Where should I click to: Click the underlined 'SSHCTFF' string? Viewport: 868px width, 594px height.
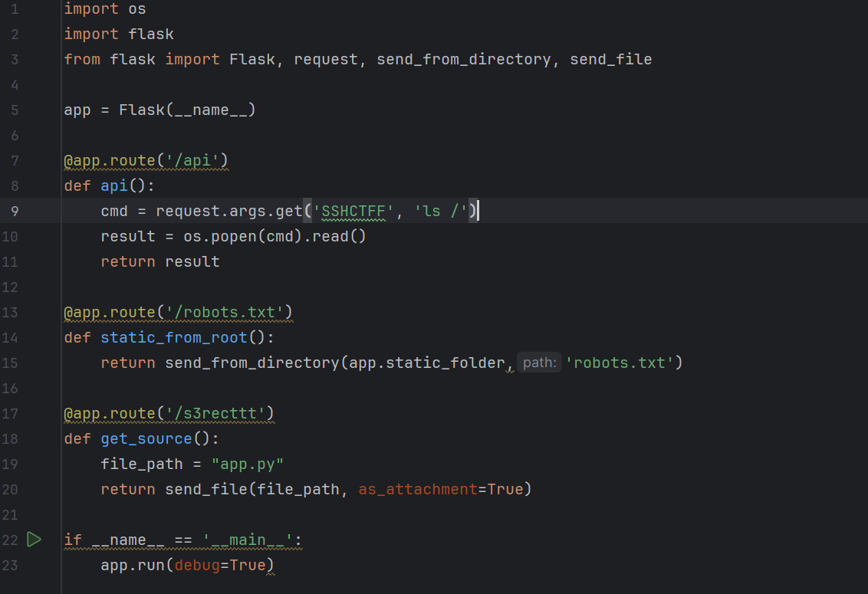click(352, 211)
